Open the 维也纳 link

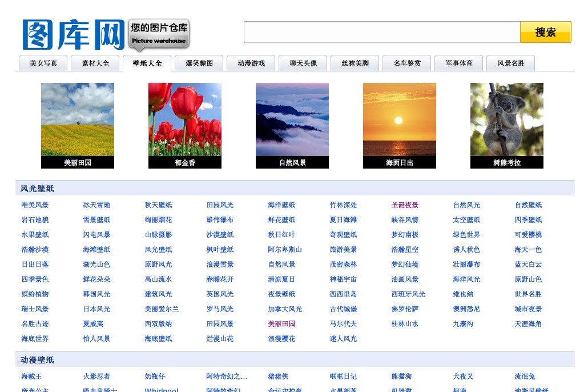point(463,294)
